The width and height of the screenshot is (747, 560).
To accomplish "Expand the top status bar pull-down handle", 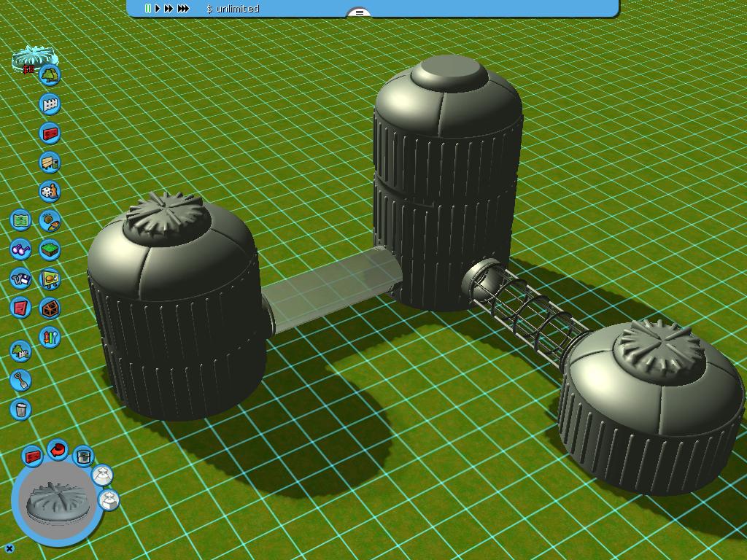I will tap(360, 12).
